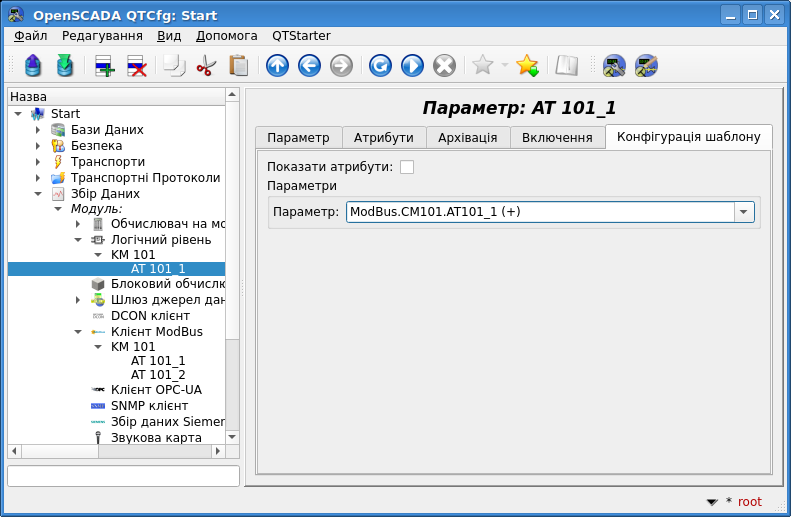Refresh the page with the reload icon
Screen dimensions: 791x517
[380, 66]
